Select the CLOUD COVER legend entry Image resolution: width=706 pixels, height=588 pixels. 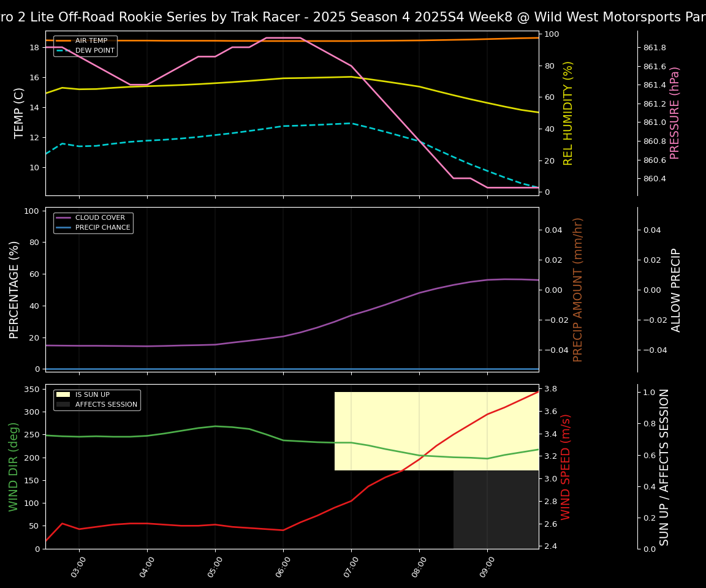(x=100, y=218)
